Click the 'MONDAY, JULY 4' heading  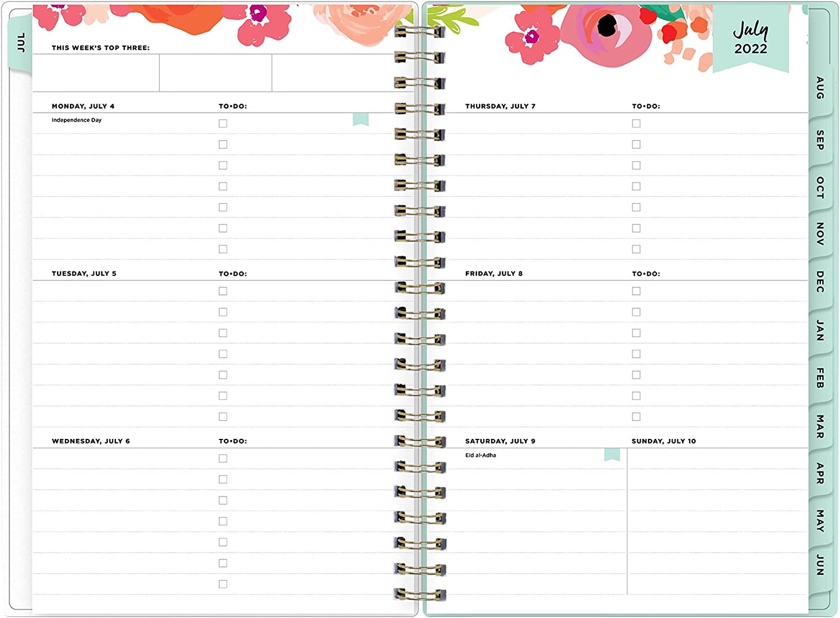83,106
